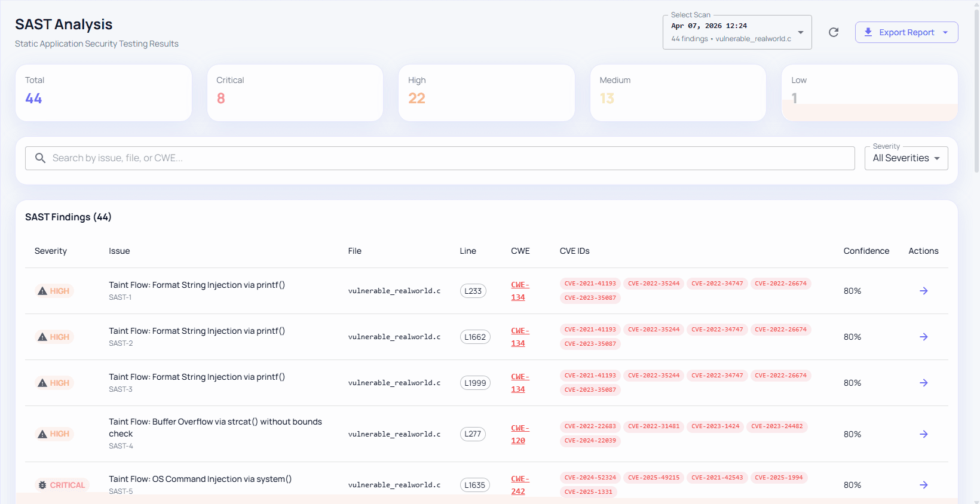Click line chip L233
This screenshot has height=504, width=980.
[473, 291]
